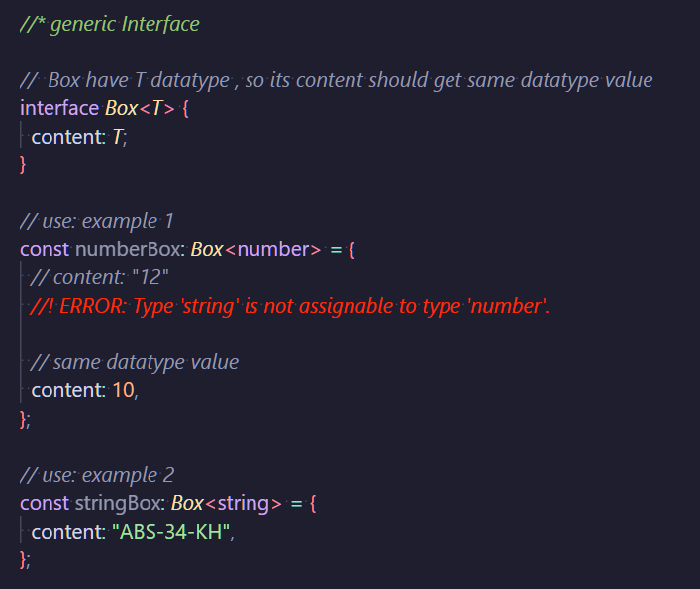
Task: Click the closing brace ending stringBox
Action: click(x=23, y=559)
